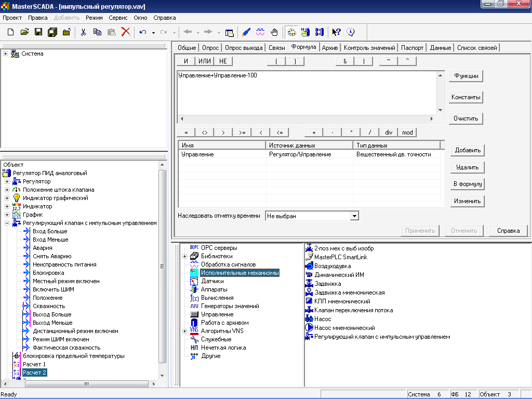Click the New project toolbar icon

tap(10, 32)
